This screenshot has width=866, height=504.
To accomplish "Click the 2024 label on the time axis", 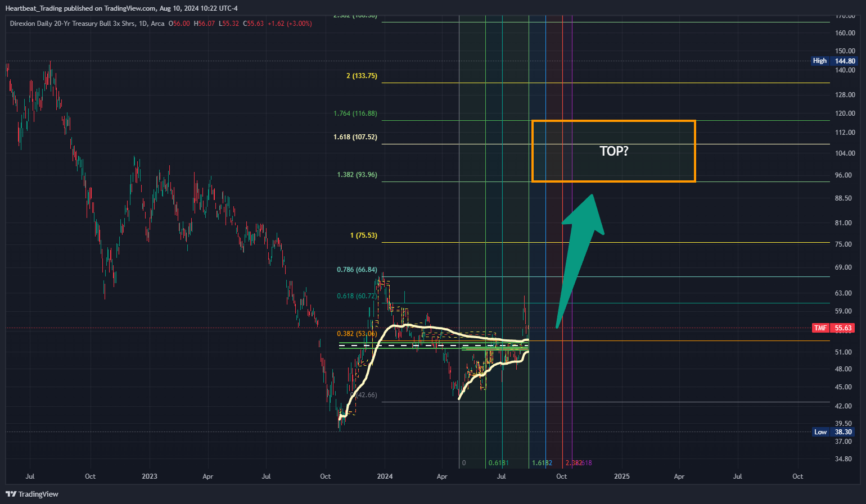I will tap(385, 476).
